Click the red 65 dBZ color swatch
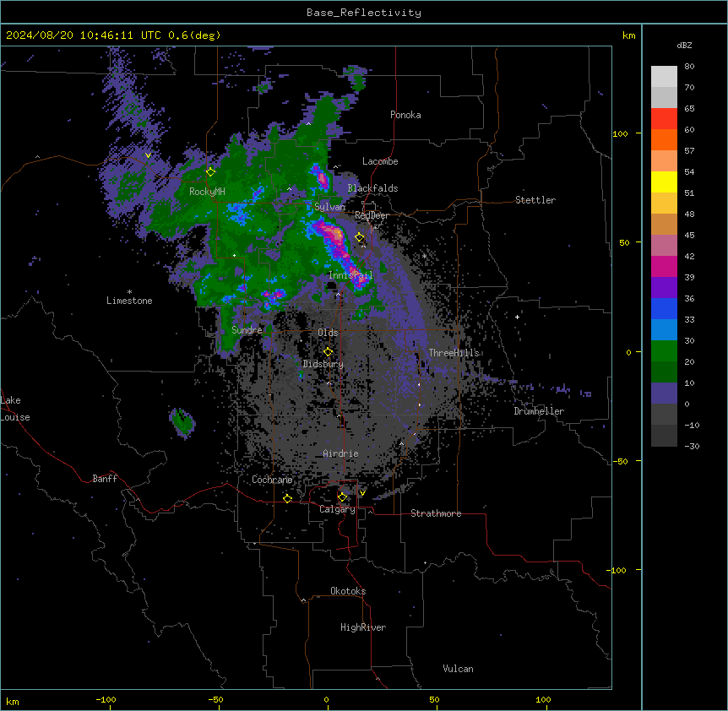 [664, 119]
